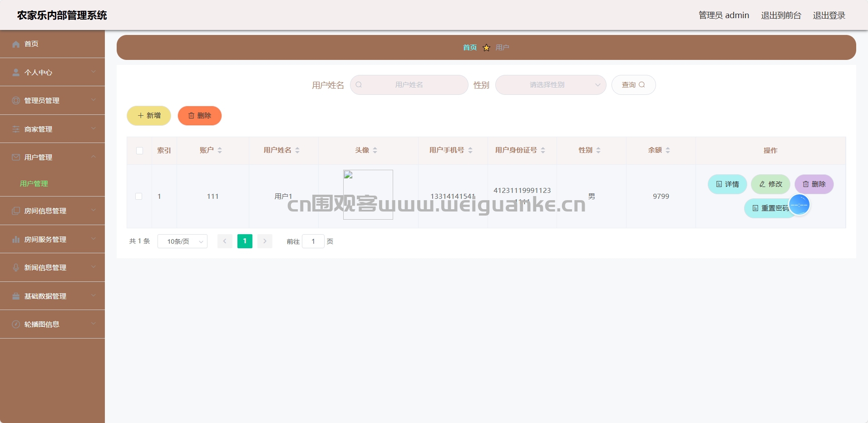Expand 房间信息管理 using its chevron
868x423 pixels.
(94, 210)
